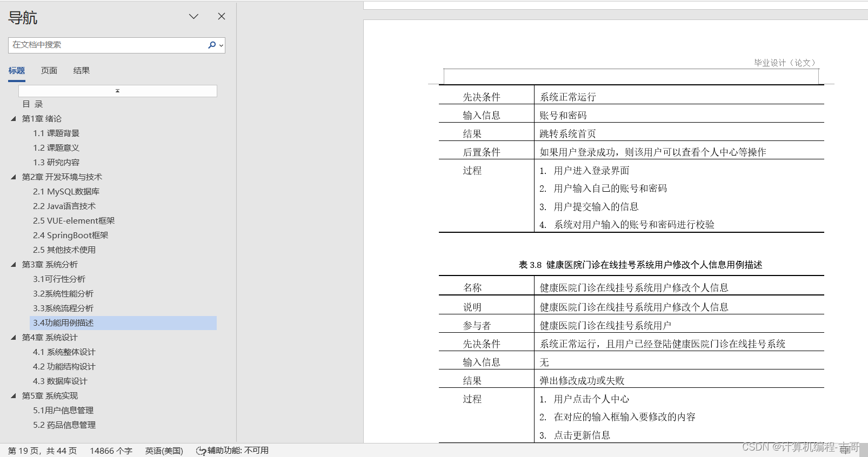Screen dimensions: 868x457
Task: Click cell 健康医院门诊在线挂号系统用户
Action: click(x=606, y=326)
